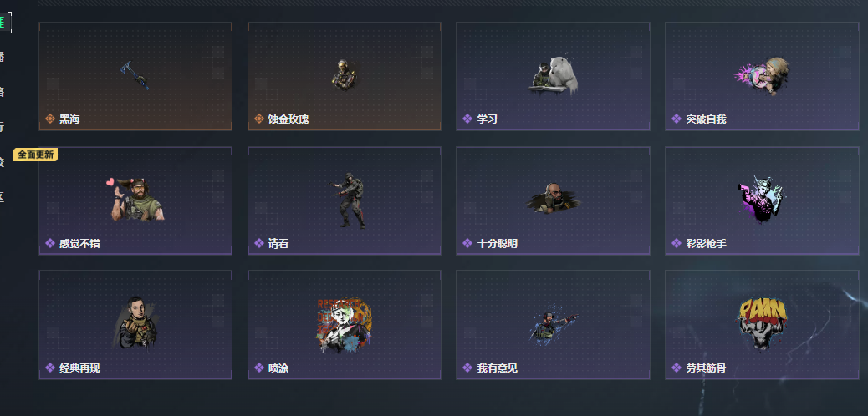Select the 经典再现 soldier portrait sticker
Viewport: 868px width, 416px height.
coord(136,323)
